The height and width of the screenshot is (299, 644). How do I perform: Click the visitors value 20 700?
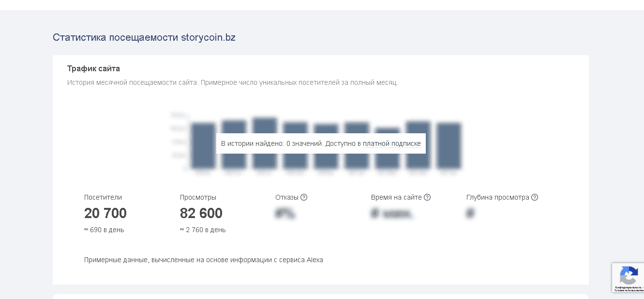pyautogui.click(x=105, y=213)
